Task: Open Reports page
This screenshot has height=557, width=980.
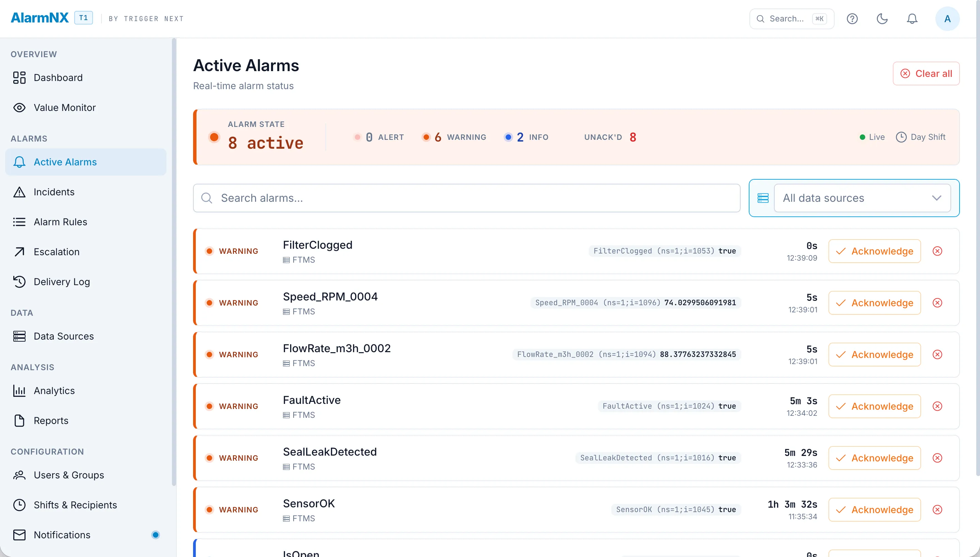Action: tap(86, 421)
